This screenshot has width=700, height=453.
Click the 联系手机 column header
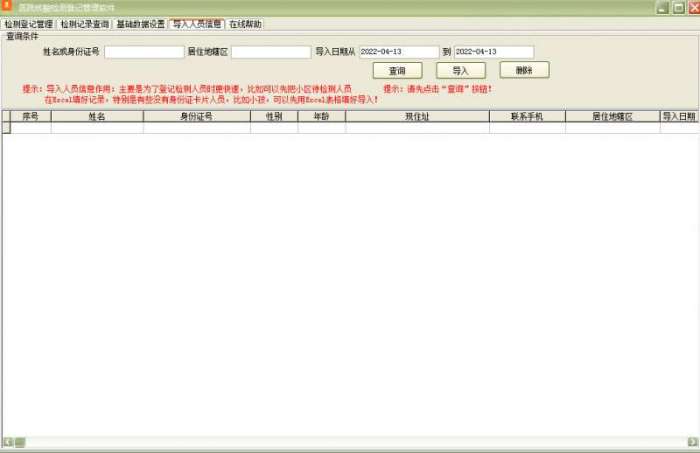527,116
